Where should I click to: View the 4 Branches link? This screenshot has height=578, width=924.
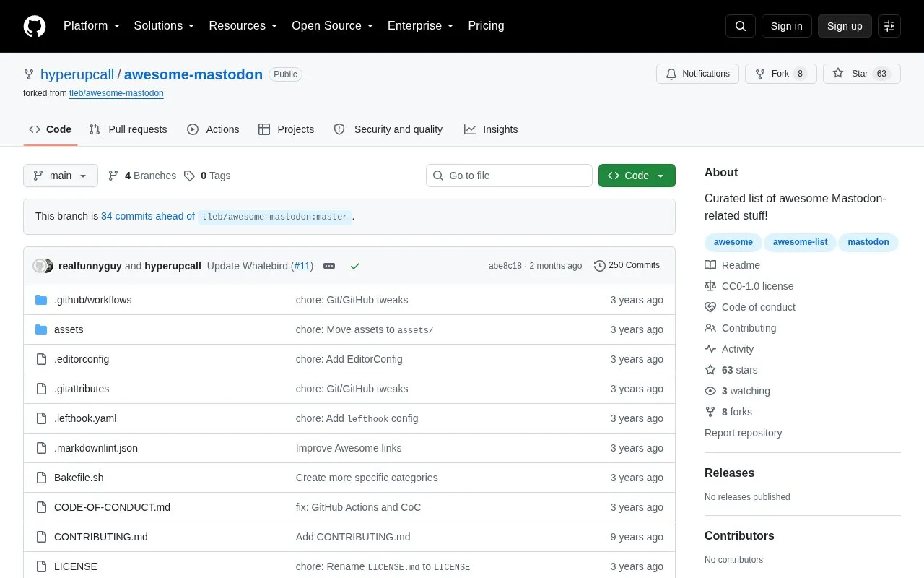tap(142, 176)
